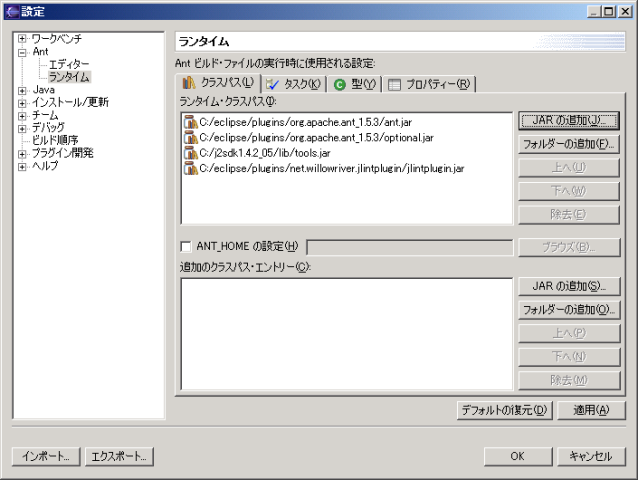The image size is (638, 480).
Task: Enable the ANT_HOME の設定 checkbox
Action: [x=185, y=247]
